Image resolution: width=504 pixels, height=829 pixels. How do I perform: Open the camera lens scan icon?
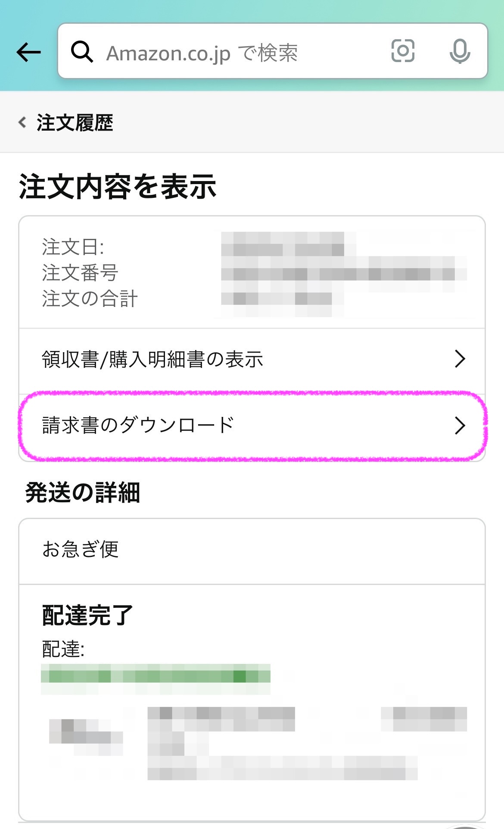[x=402, y=51]
